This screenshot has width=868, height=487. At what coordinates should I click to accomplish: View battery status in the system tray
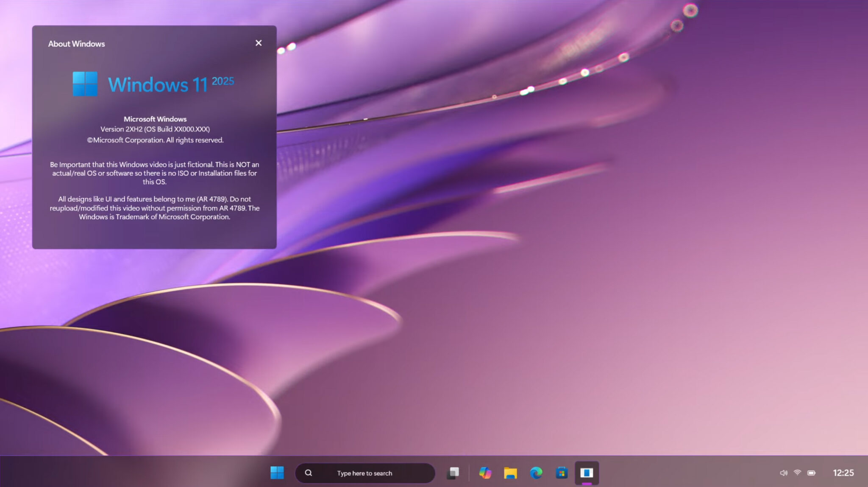pyautogui.click(x=812, y=472)
